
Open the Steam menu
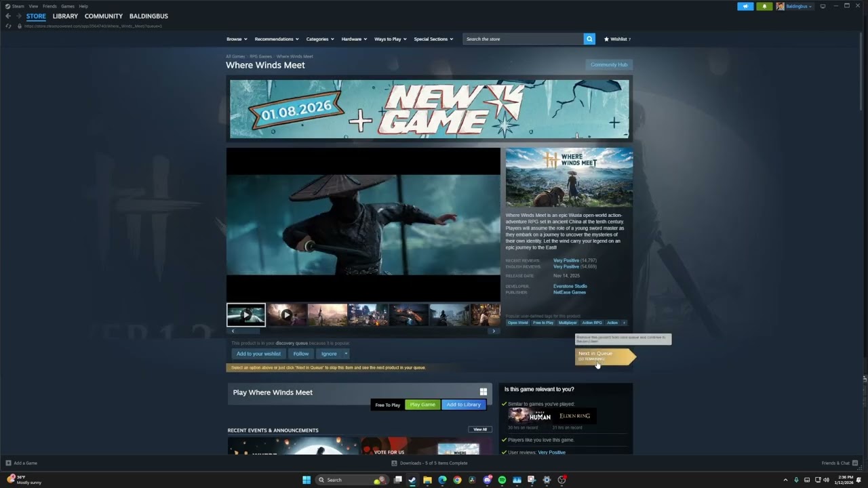[18, 6]
